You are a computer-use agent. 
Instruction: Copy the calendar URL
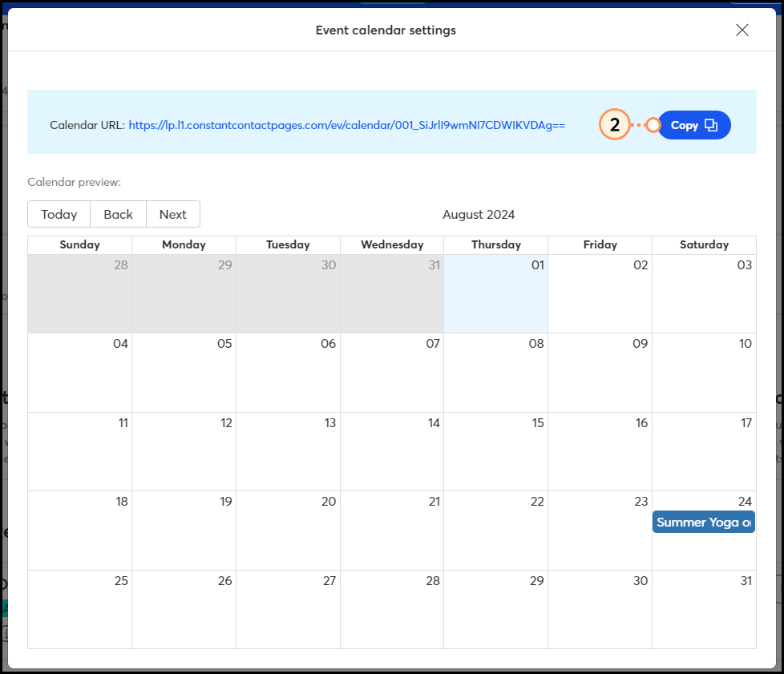693,125
